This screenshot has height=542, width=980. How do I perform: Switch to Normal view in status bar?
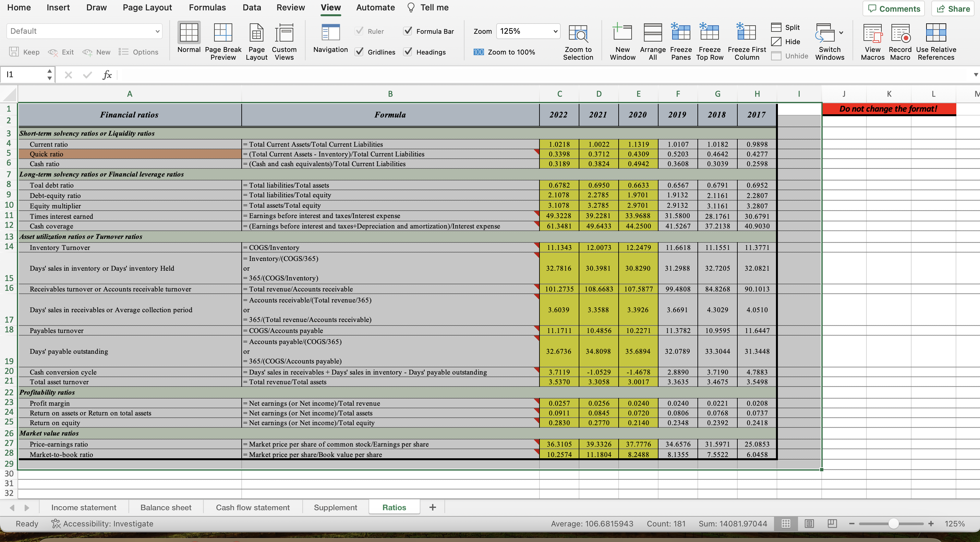[x=786, y=524]
